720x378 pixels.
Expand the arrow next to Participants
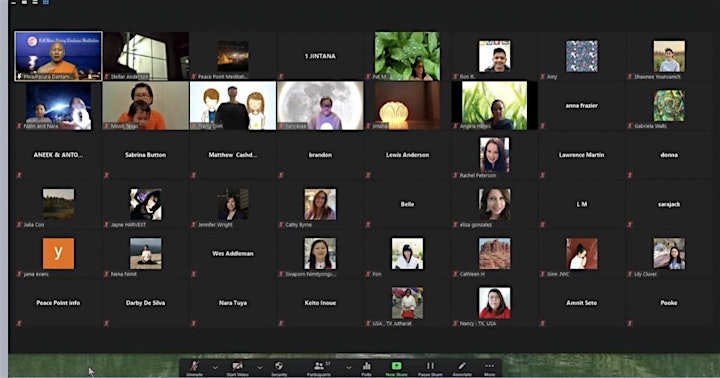349,367
